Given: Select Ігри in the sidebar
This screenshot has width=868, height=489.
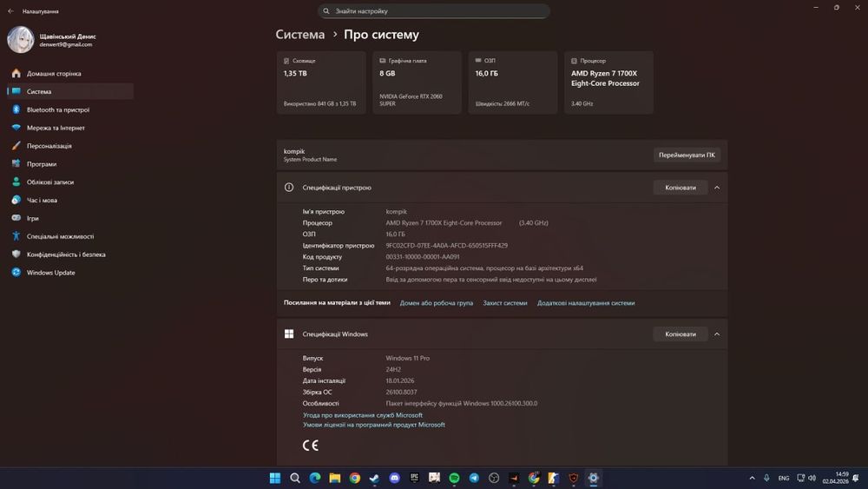Looking at the screenshot, I should pyautogui.click(x=70, y=218).
